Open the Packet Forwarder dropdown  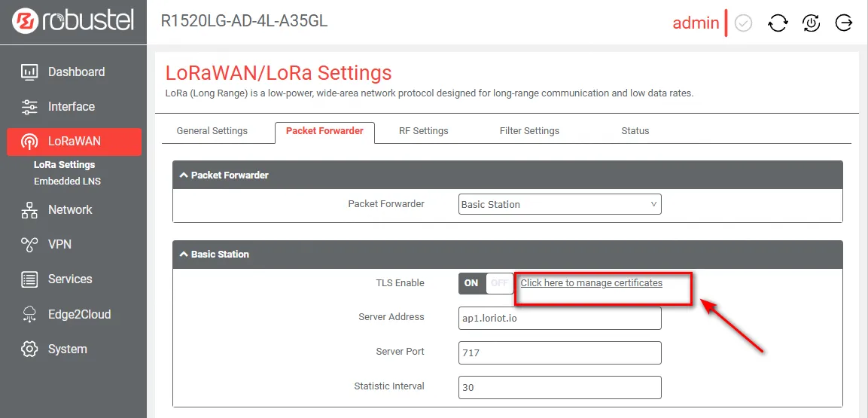click(560, 204)
